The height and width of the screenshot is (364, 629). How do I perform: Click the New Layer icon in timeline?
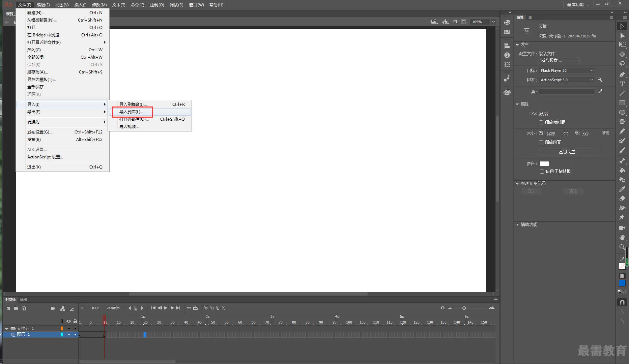tap(8, 308)
